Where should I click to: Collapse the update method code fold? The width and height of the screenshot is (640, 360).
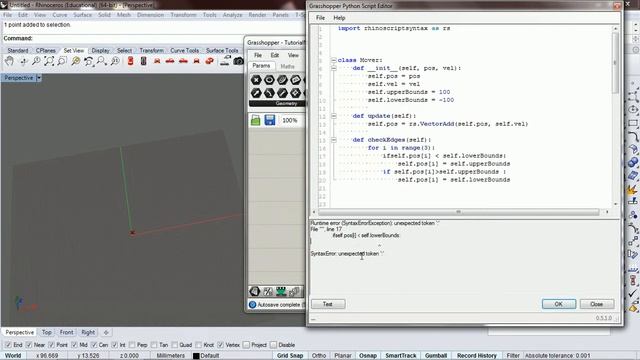point(333,116)
